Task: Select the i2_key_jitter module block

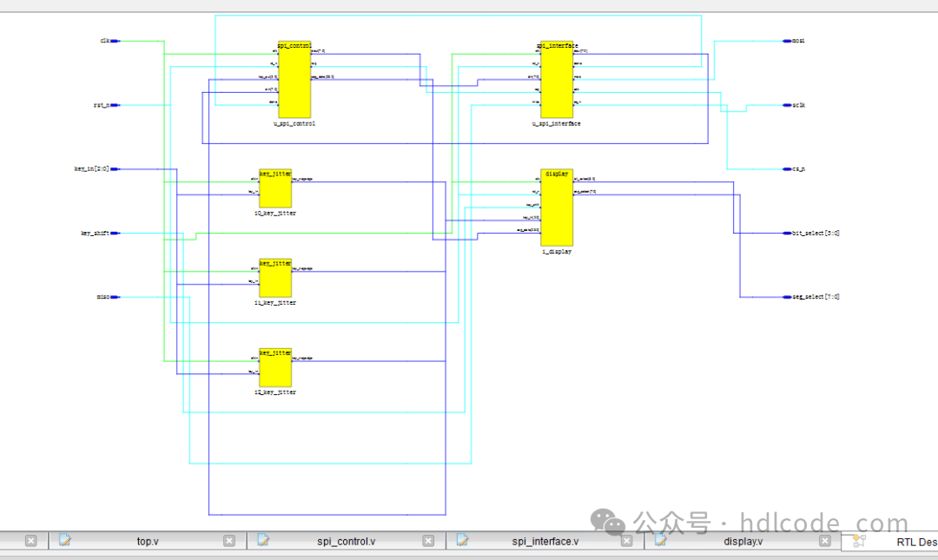Action: tap(275, 368)
